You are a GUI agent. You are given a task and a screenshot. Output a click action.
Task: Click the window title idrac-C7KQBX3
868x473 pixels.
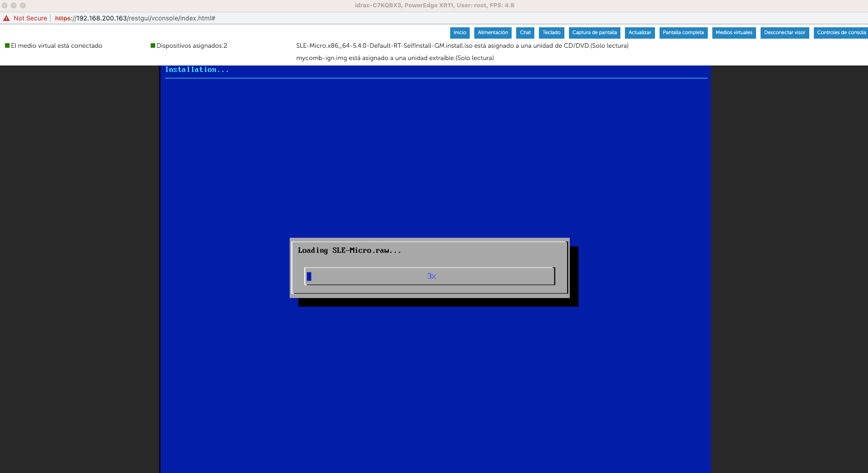(x=435, y=5)
